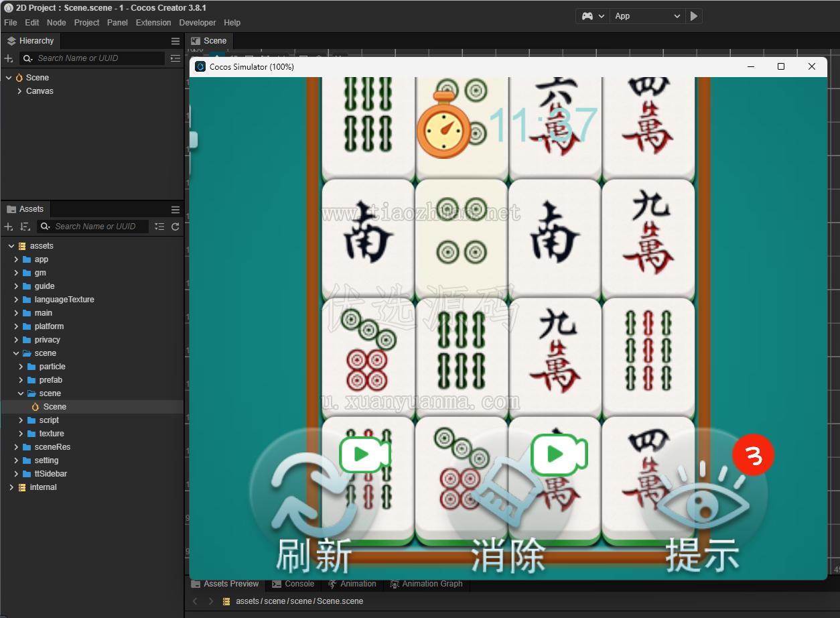Click the create asset plus icon in Assets

[x=9, y=227]
